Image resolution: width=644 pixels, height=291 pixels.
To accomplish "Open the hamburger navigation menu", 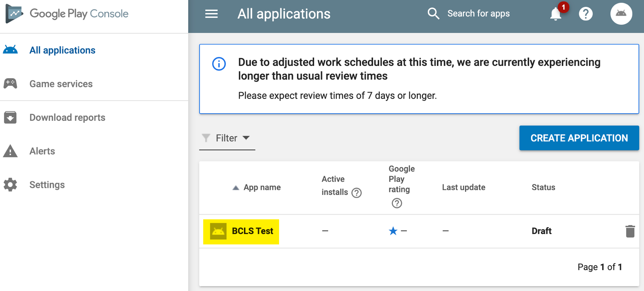I will [211, 14].
